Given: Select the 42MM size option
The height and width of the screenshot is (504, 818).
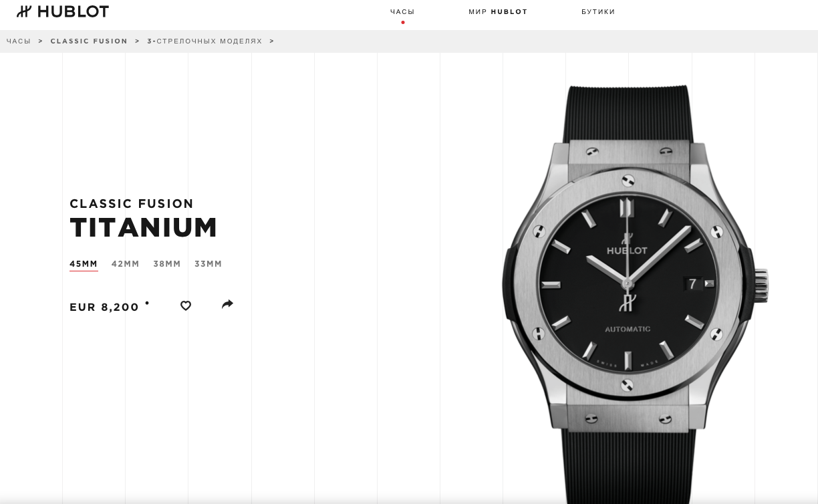Looking at the screenshot, I should tap(126, 264).
